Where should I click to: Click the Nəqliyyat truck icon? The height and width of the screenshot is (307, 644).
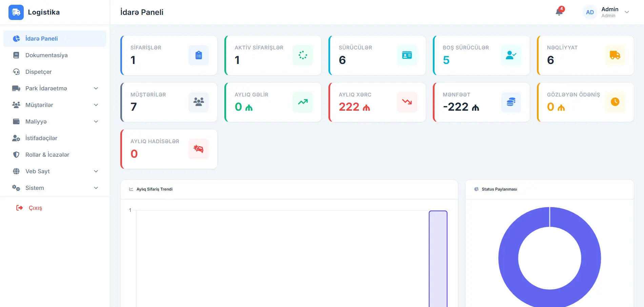point(615,55)
